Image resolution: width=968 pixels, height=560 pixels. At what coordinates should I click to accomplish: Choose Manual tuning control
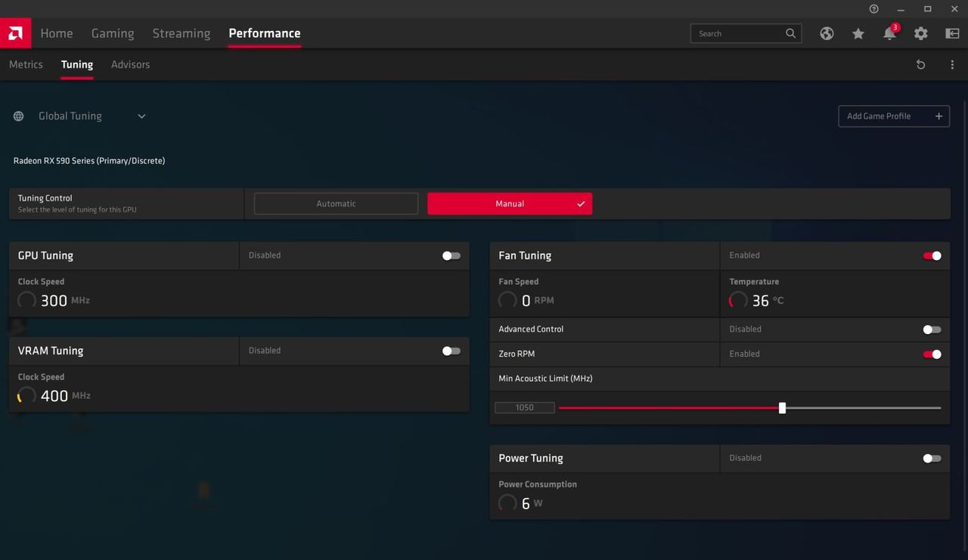coord(510,203)
